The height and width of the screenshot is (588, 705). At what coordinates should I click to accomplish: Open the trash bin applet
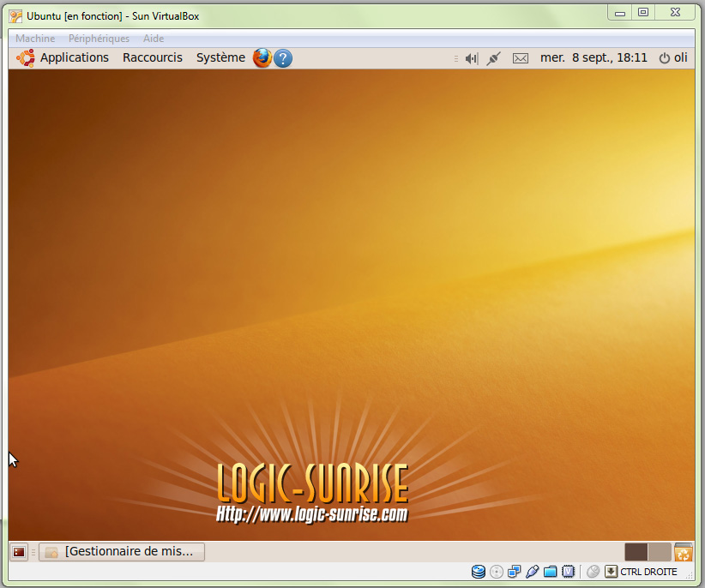[x=683, y=552]
